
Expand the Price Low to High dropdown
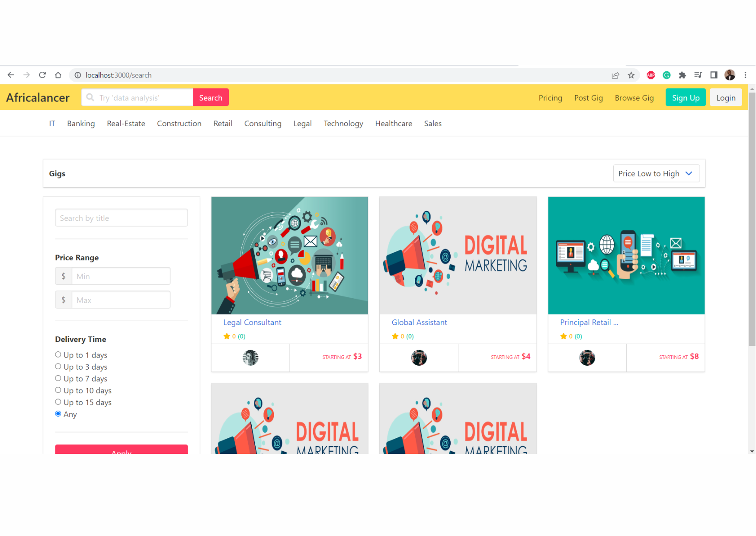point(656,173)
